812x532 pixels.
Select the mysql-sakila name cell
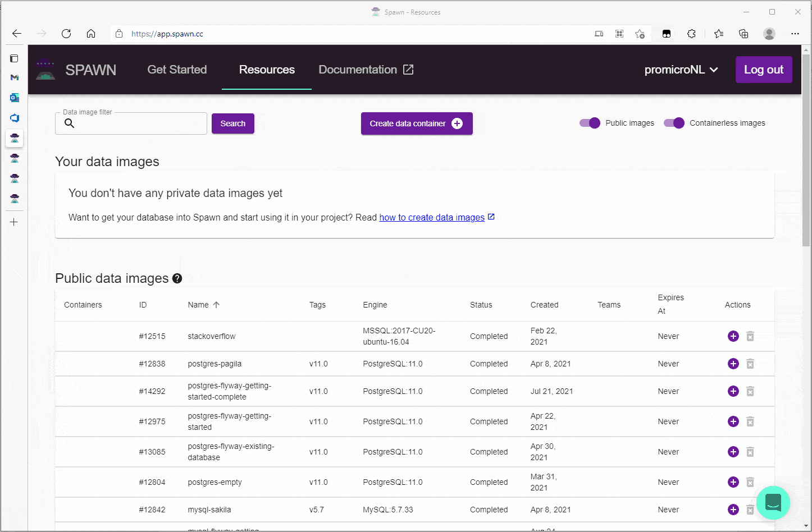pyautogui.click(x=209, y=510)
